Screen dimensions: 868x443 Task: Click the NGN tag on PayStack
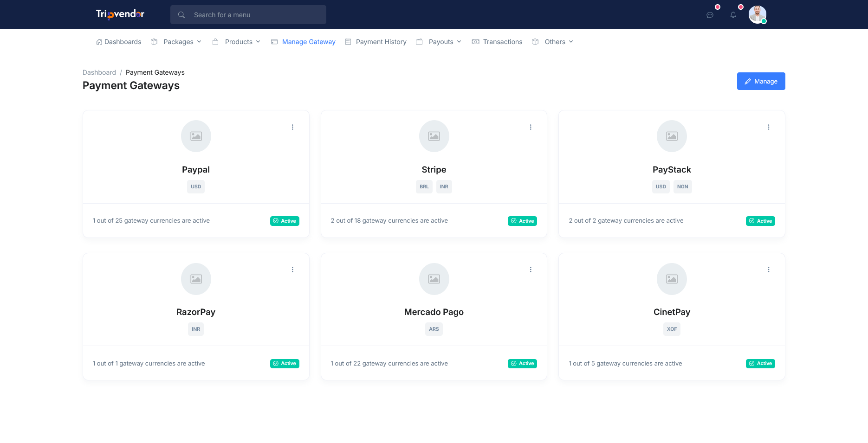pos(683,186)
